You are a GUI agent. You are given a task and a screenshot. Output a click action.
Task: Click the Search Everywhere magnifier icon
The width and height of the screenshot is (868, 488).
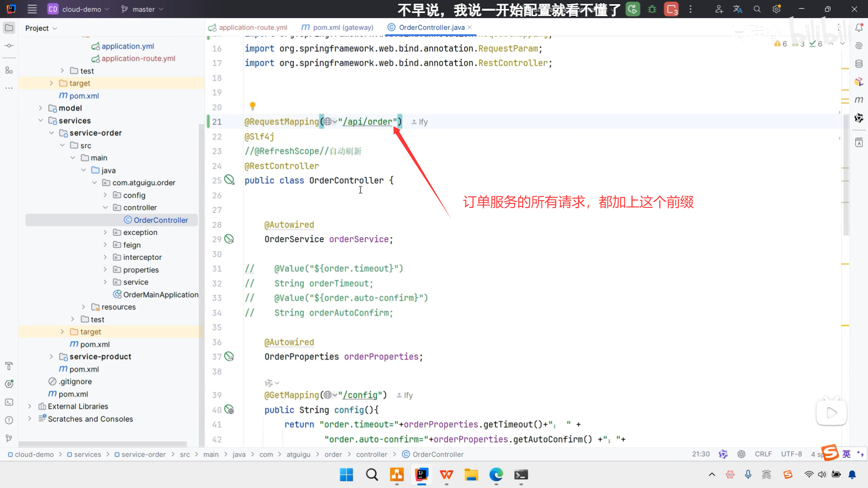757,9
